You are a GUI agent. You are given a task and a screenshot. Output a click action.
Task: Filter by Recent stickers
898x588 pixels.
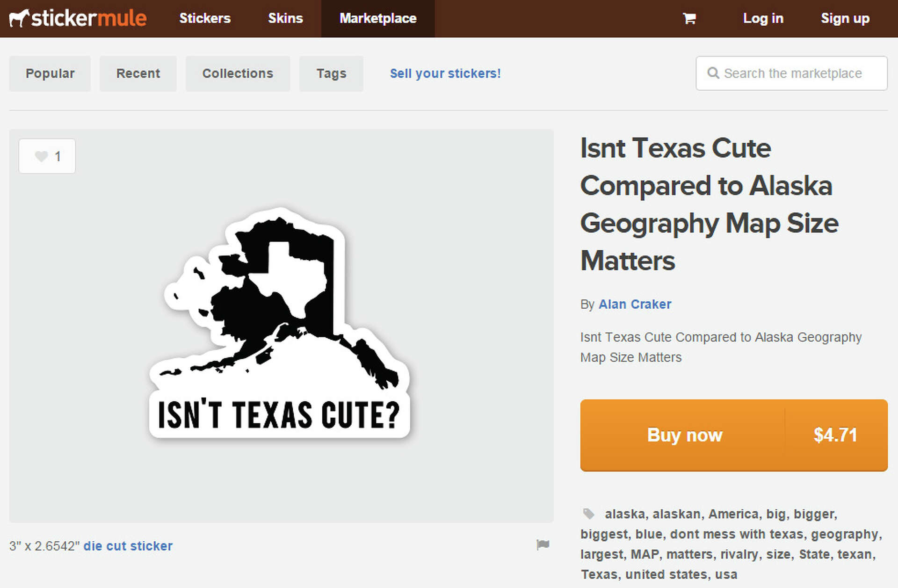point(138,73)
